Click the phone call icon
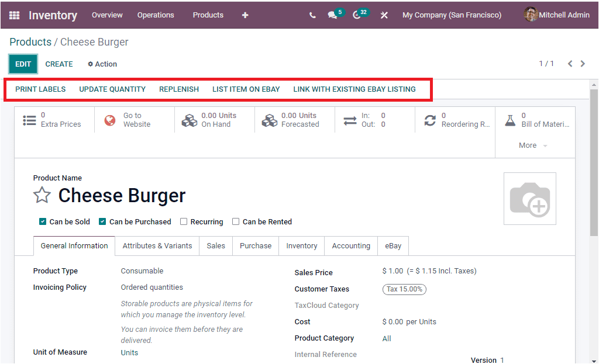This screenshot has height=364, width=599. pyautogui.click(x=312, y=15)
